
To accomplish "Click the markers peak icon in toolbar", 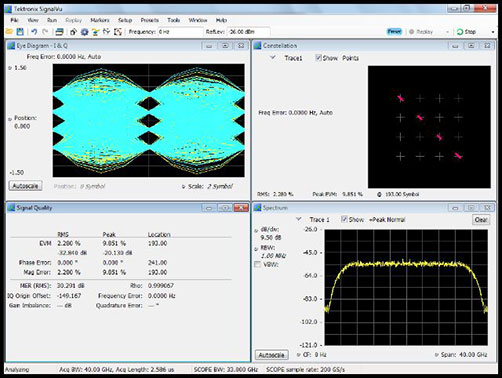I will (106, 32).
